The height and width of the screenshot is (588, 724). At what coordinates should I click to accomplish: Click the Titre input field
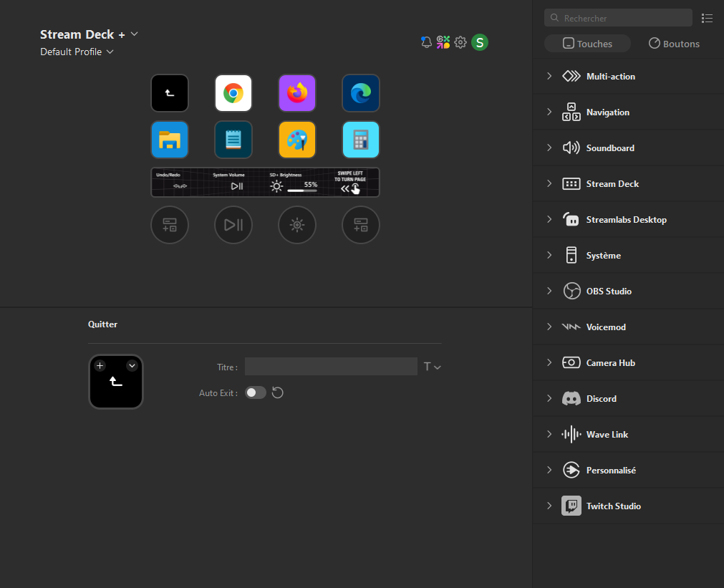pos(331,366)
